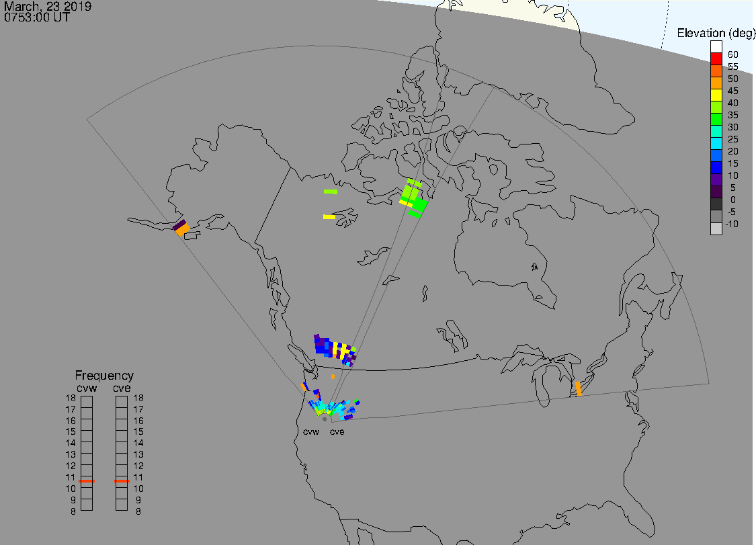Click the 'cve' radar label on map
The width and height of the screenshot is (756, 545).
(337, 431)
